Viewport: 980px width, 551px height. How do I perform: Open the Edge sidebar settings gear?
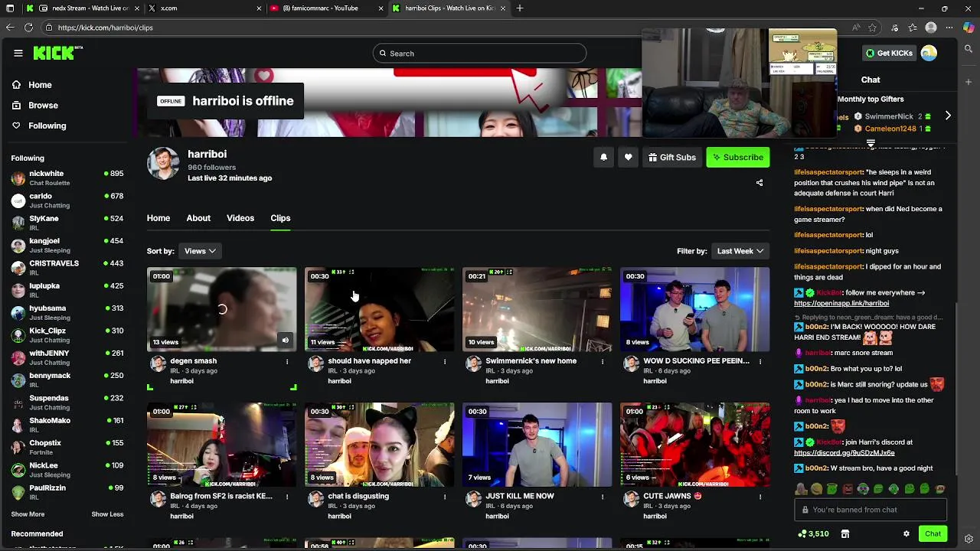pyautogui.click(x=969, y=539)
